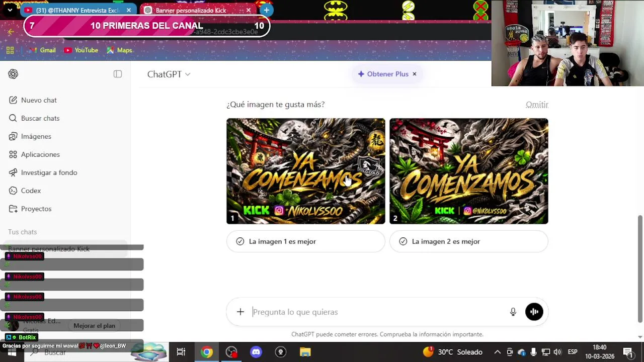The width and height of the screenshot is (644, 362).
Task: Start voice mode with the black waveform button
Action: click(x=534, y=312)
